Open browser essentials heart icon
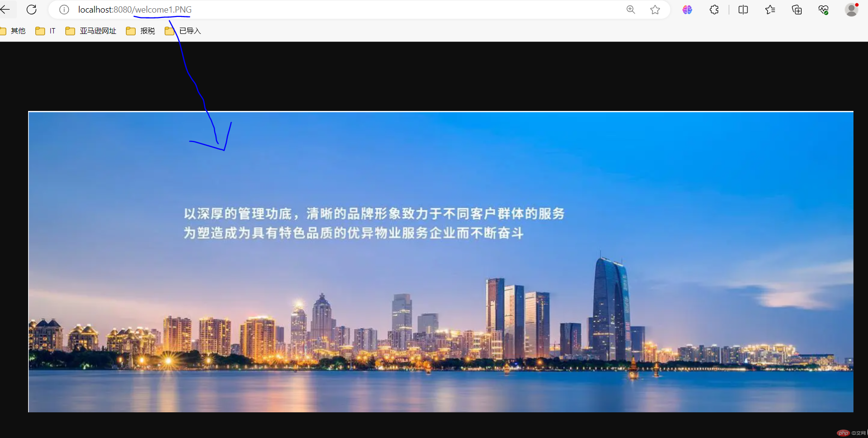The image size is (868, 438). (823, 10)
